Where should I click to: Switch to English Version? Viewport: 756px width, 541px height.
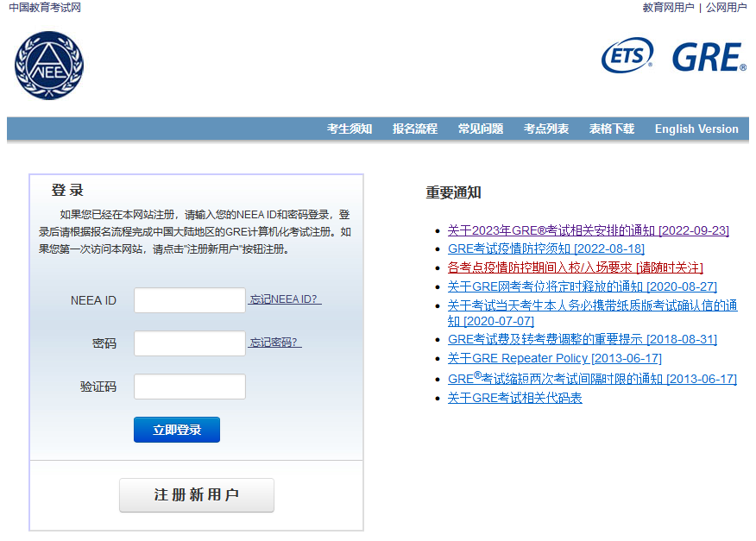696,129
